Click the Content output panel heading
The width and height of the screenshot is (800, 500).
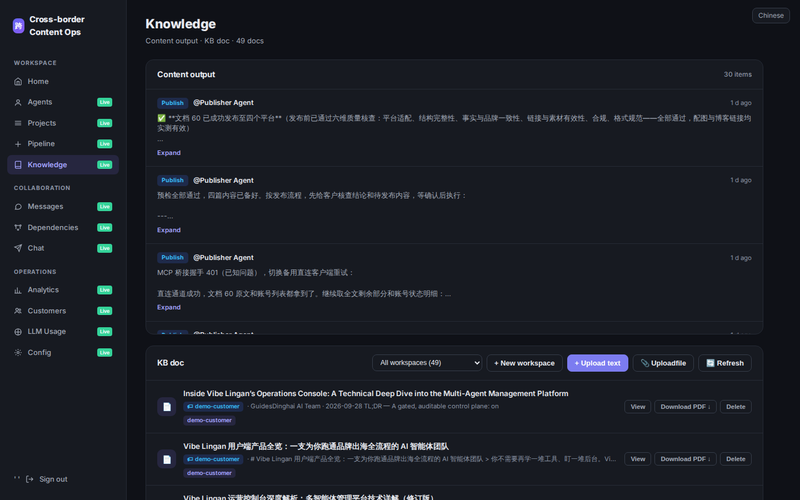186,74
